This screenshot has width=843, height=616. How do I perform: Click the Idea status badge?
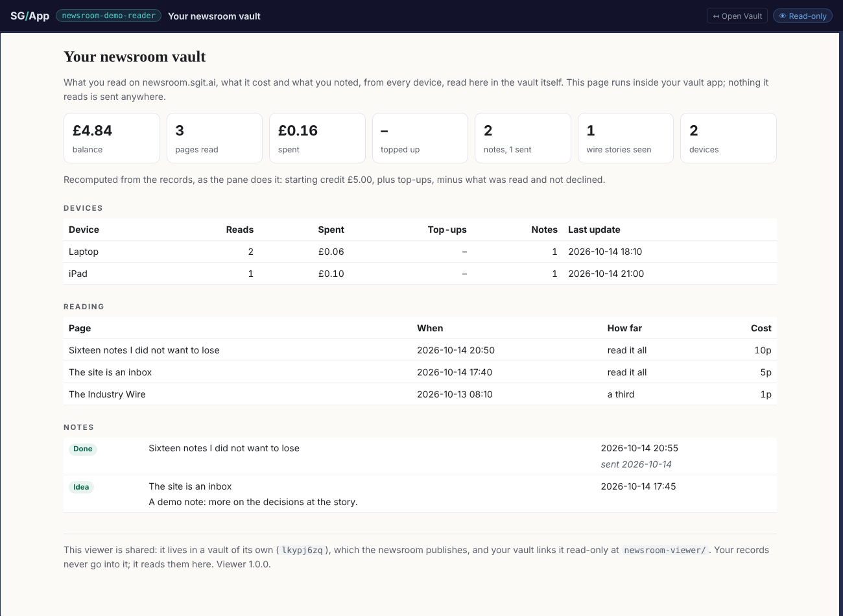click(81, 487)
